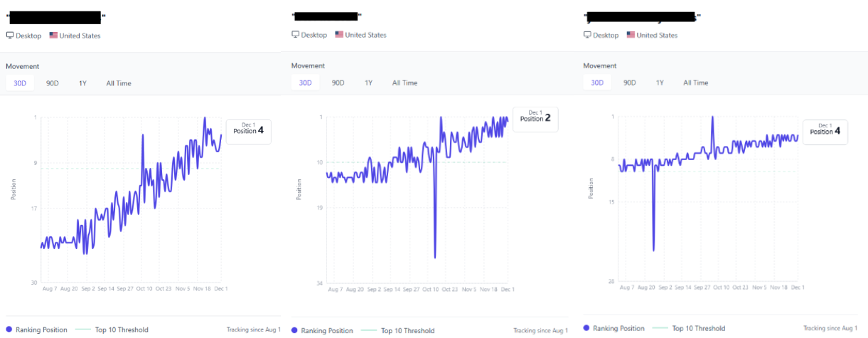Click the Dec 1 Position 4 tooltip in left chart
This screenshot has width=868, height=338.
click(248, 128)
